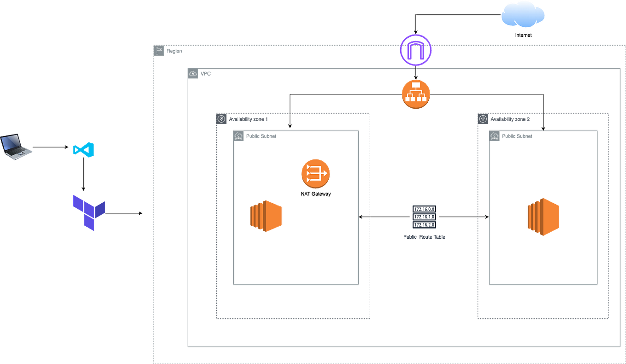The image size is (626, 364).
Task: Click the VPC cloud badge icon
Action: coord(193,72)
